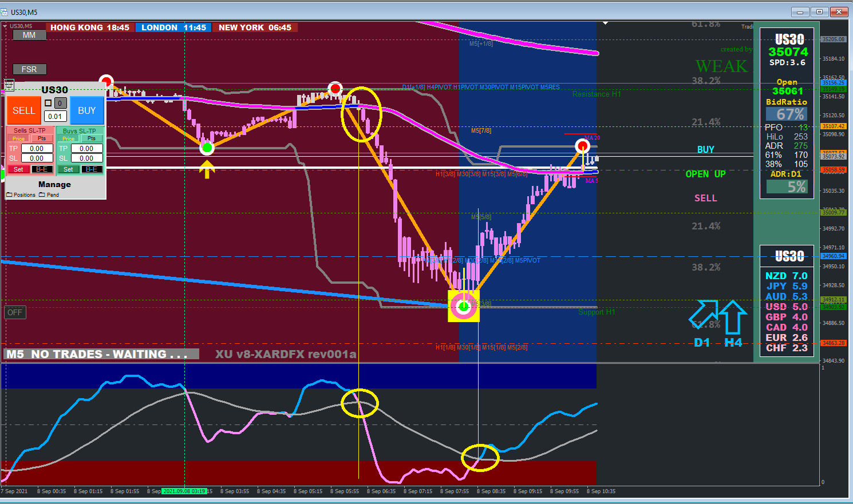The height and width of the screenshot is (504, 853).
Task: Click the D1 trend up-right arrow
Action: click(704, 313)
